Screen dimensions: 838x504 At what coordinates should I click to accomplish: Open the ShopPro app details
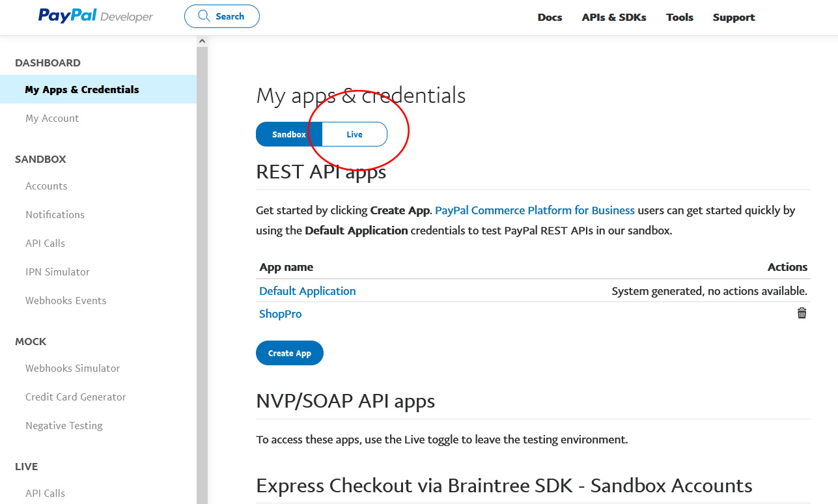pos(280,314)
